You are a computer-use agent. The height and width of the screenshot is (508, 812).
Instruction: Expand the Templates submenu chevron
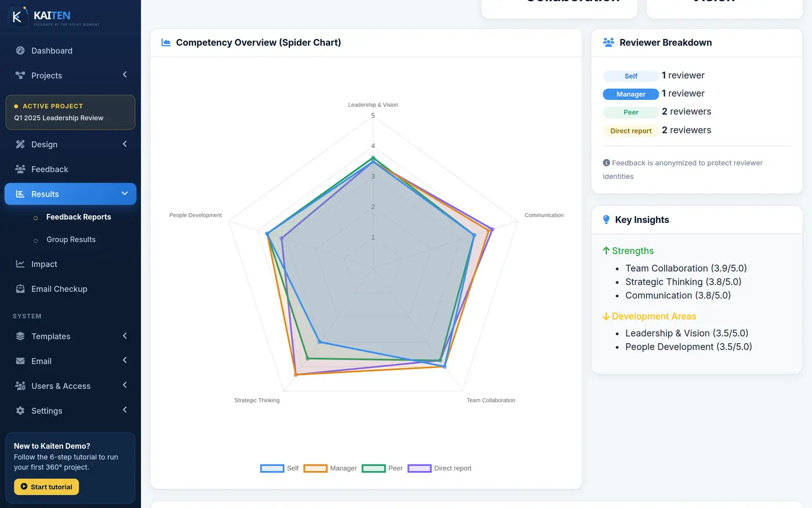125,336
